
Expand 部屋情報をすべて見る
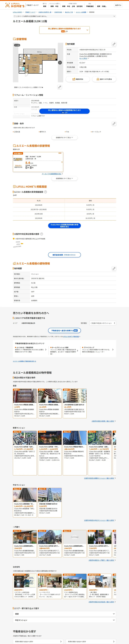pos(64,178)
